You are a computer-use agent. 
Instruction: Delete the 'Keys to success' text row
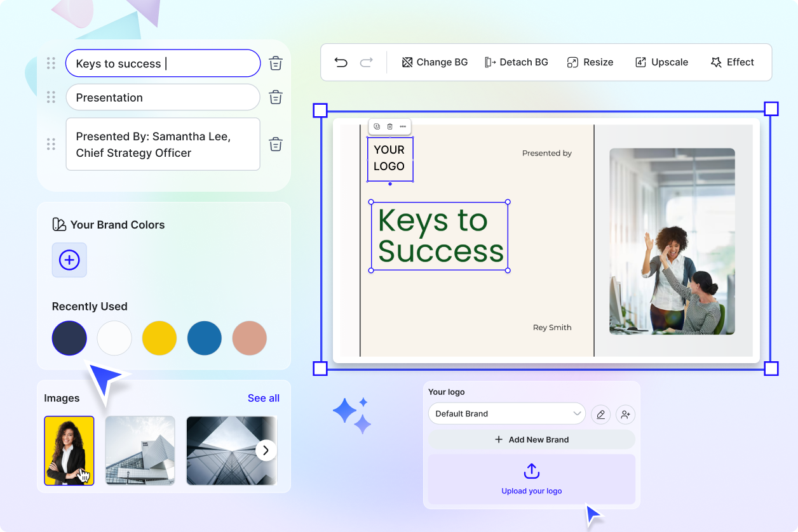[x=276, y=63]
